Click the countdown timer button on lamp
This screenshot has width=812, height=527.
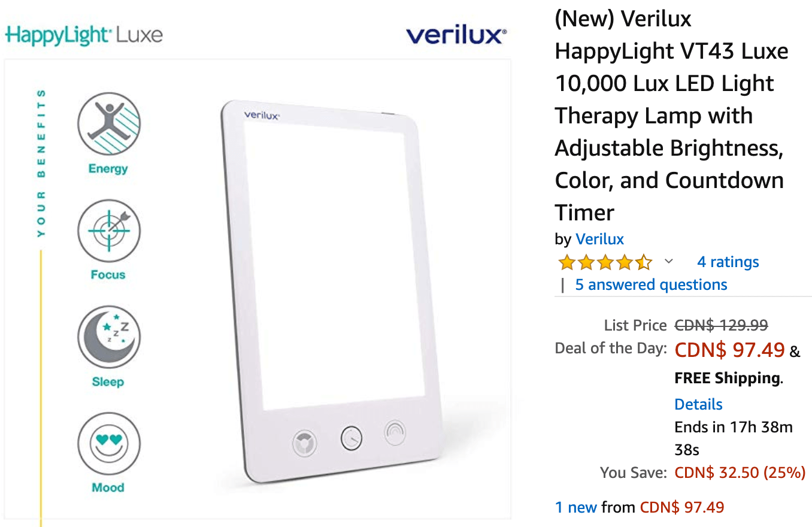[x=352, y=438]
